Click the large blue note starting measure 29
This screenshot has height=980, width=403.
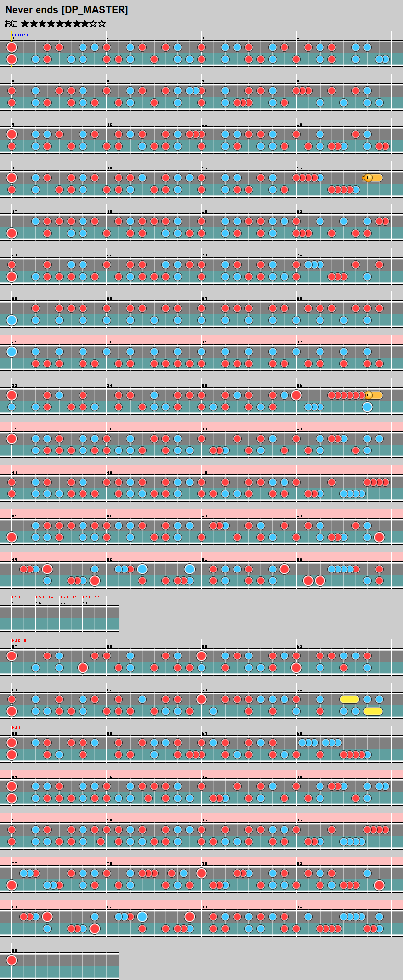point(12,352)
